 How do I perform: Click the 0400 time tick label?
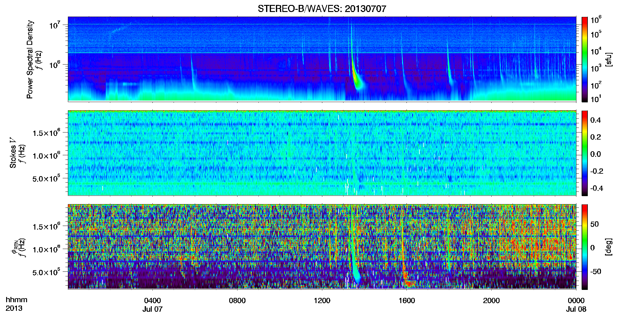tap(152, 301)
